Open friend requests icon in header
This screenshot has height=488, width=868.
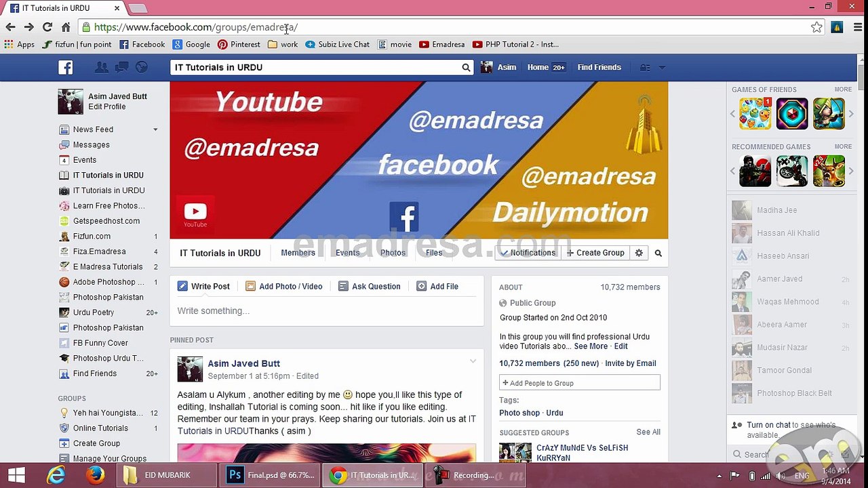click(102, 67)
